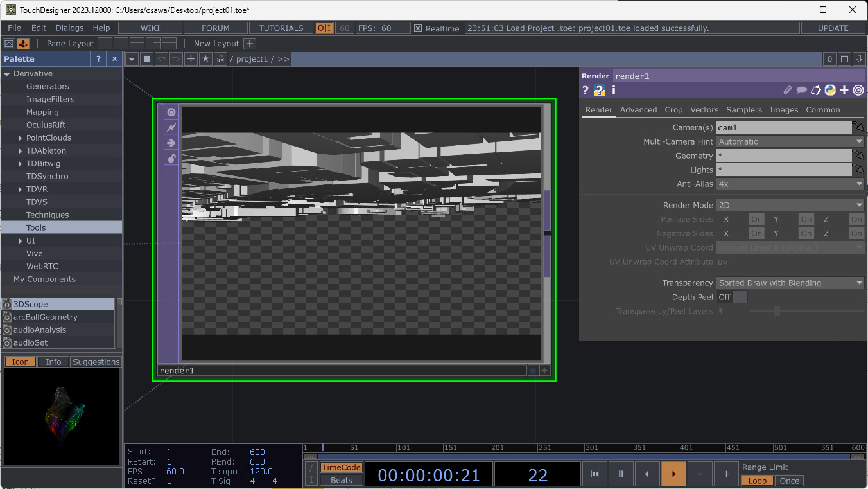Image resolution: width=868 pixels, height=489 pixels.
Task: Open Palette help question mark
Action: [98, 58]
